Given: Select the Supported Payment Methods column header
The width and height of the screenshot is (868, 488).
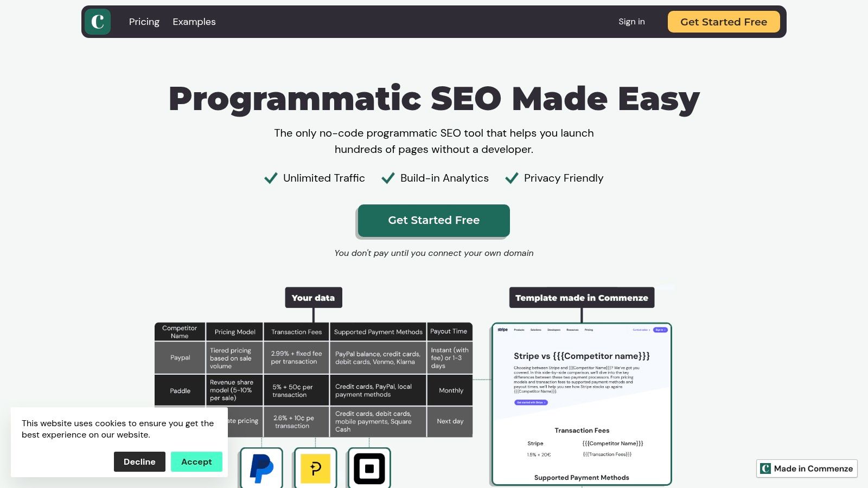Looking at the screenshot, I should click(x=378, y=332).
